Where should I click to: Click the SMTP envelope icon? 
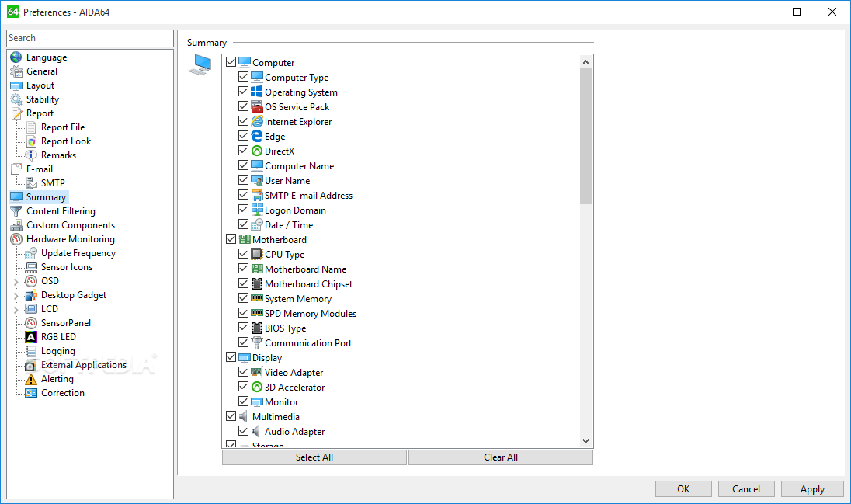(x=32, y=183)
